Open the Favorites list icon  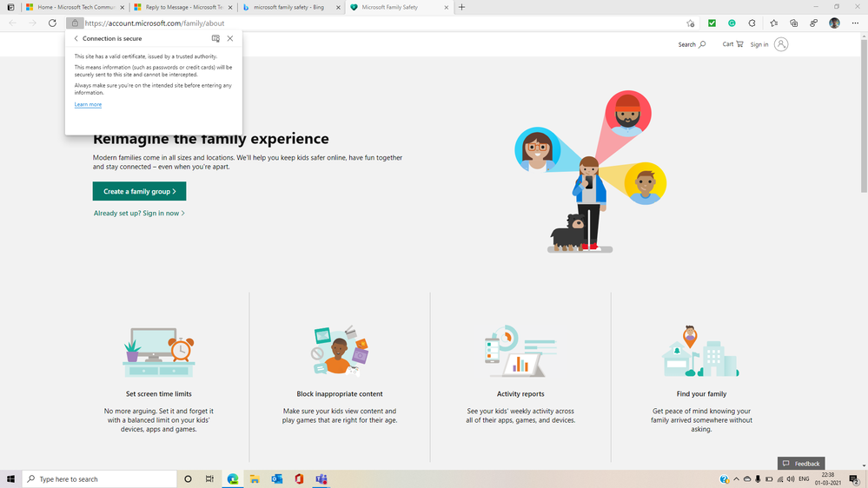pyautogui.click(x=773, y=23)
